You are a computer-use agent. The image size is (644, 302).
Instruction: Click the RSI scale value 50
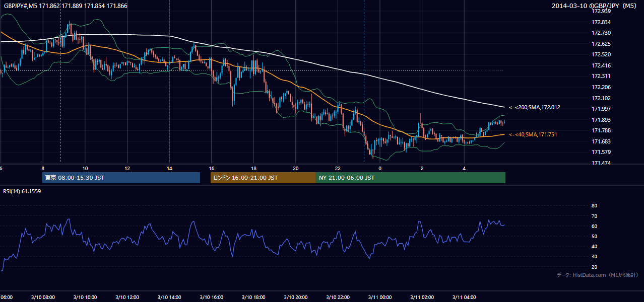[x=594, y=236]
